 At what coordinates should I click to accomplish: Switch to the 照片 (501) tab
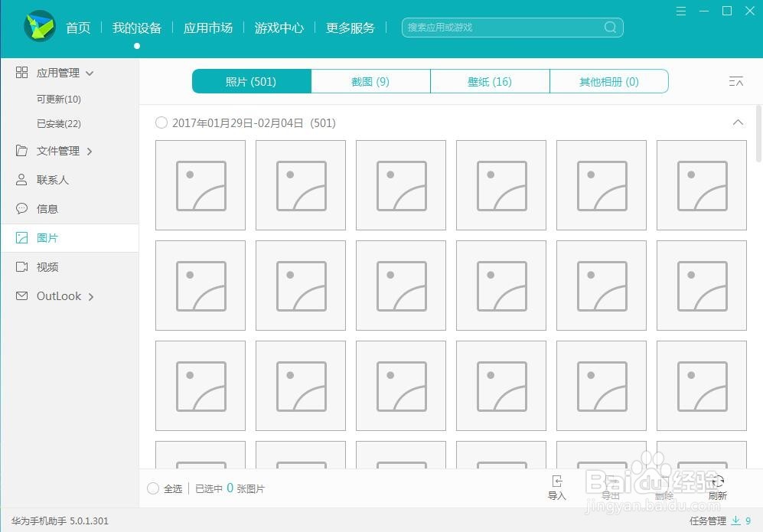(x=252, y=81)
